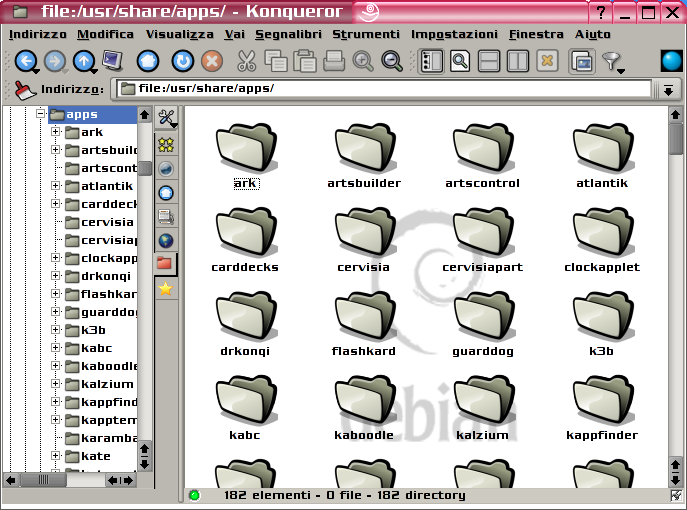Open the Modifica menu
Screen dimensions: 687x510
click(106, 34)
